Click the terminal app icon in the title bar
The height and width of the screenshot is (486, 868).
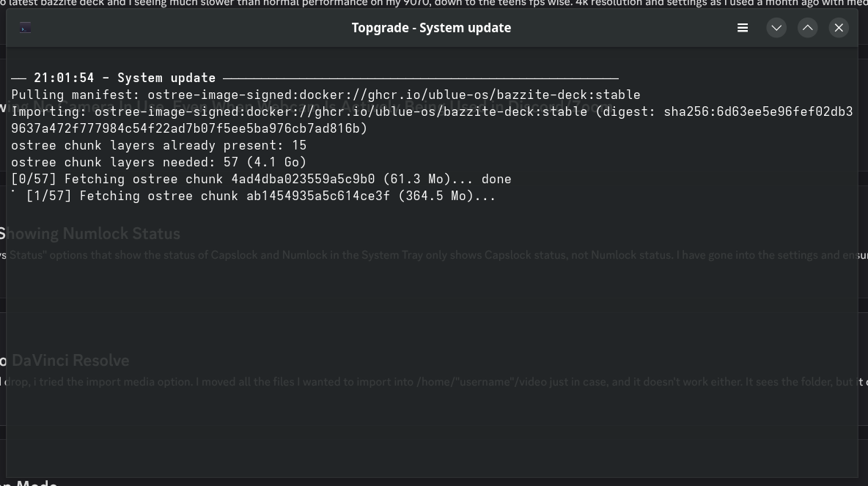pos(25,27)
